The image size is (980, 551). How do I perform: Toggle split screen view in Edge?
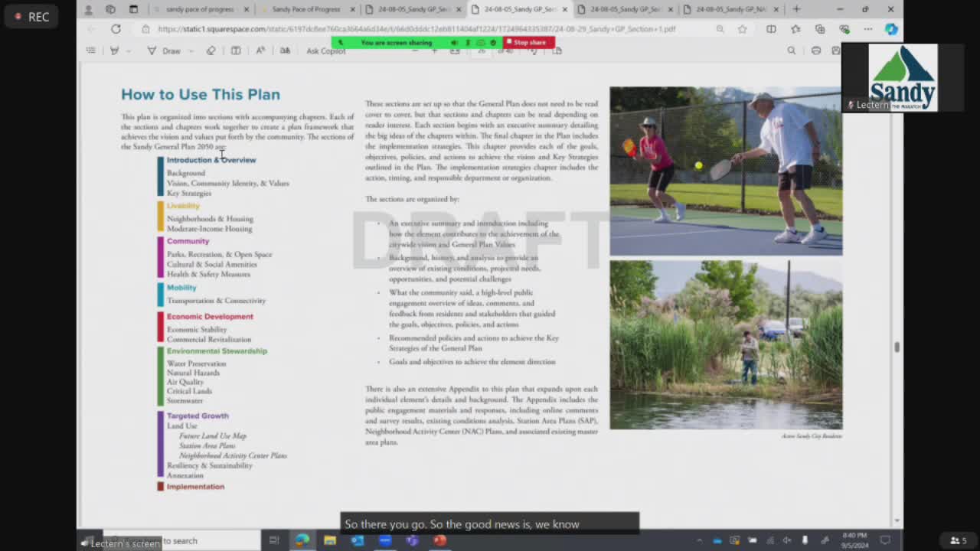click(772, 29)
